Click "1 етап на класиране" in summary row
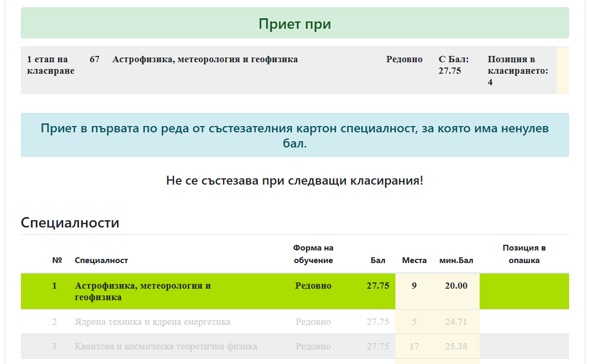Screen dimensions: 590x364 pyautogui.click(x=50, y=65)
